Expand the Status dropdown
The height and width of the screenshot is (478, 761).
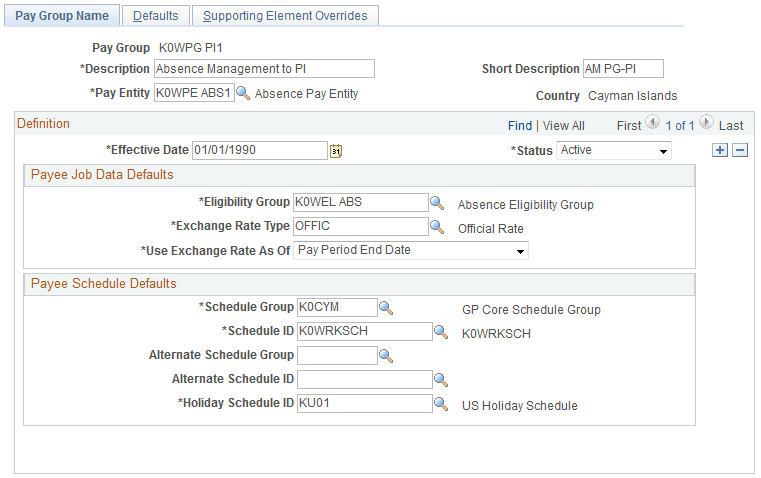click(x=614, y=150)
